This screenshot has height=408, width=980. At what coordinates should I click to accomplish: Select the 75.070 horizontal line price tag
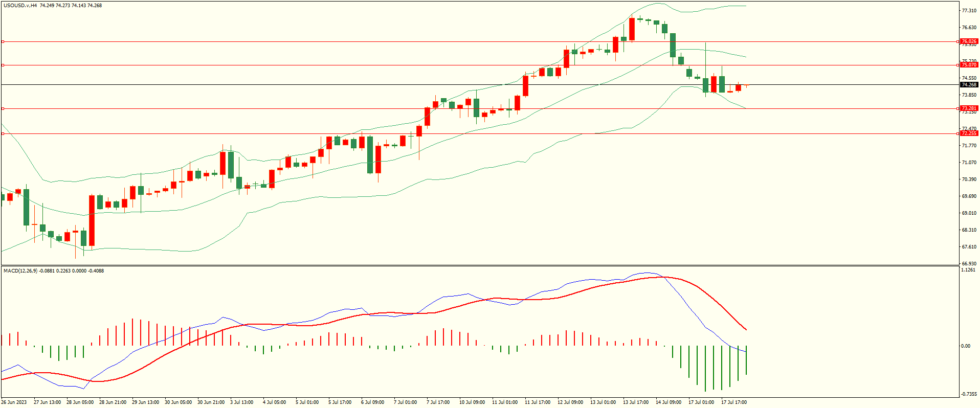[969, 65]
